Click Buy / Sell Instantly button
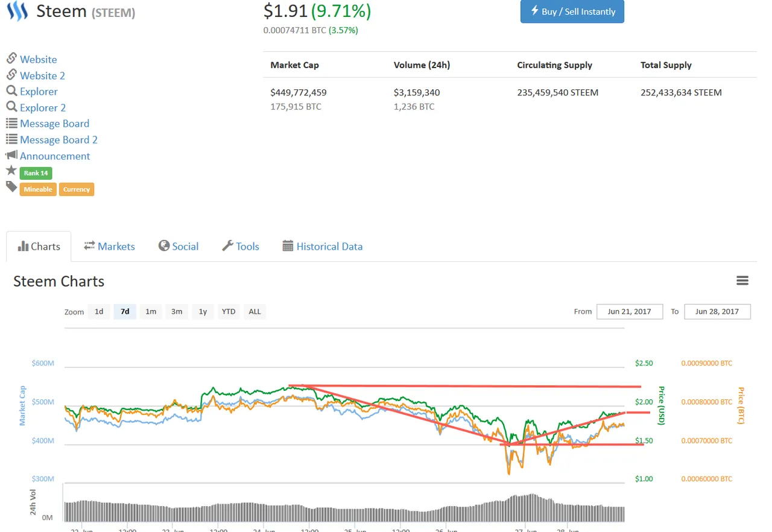This screenshot has height=532, width=772. pos(572,11)
